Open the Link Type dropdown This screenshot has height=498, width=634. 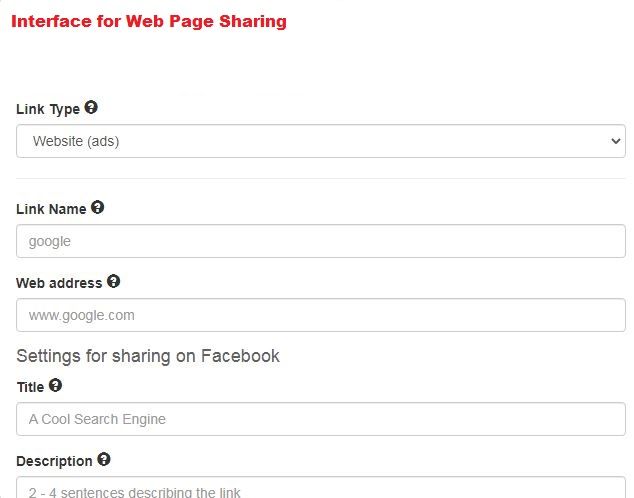click(320, 141)
